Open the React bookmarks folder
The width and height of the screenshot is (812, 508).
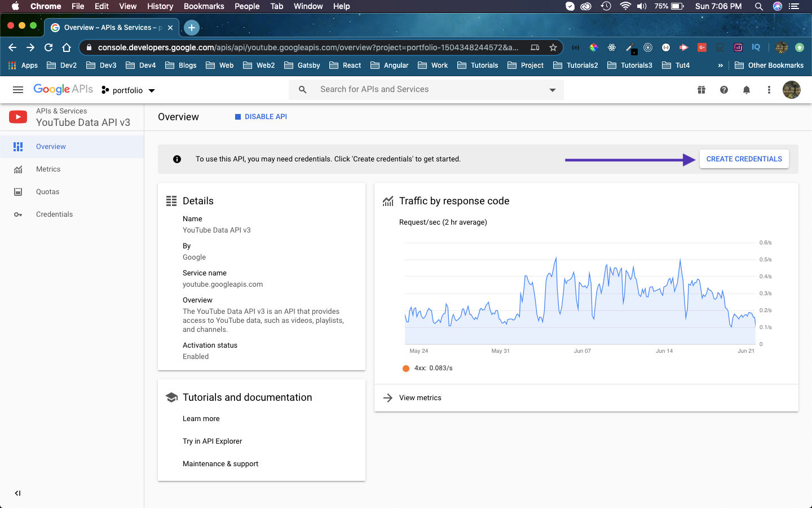click(x=345, y=65)
